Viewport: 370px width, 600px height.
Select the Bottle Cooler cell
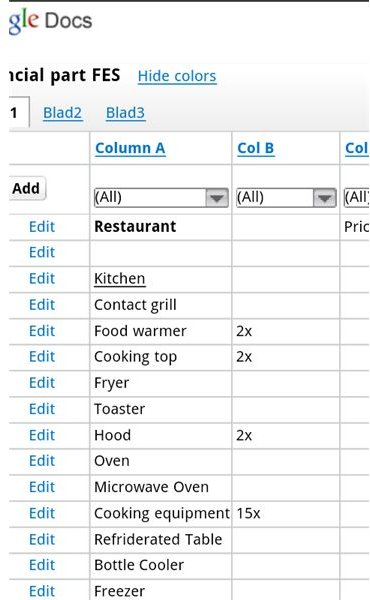coord(161,566)
